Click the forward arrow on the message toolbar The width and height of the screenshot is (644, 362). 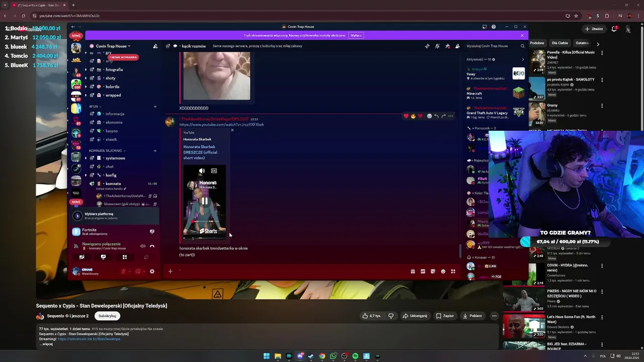443,116
